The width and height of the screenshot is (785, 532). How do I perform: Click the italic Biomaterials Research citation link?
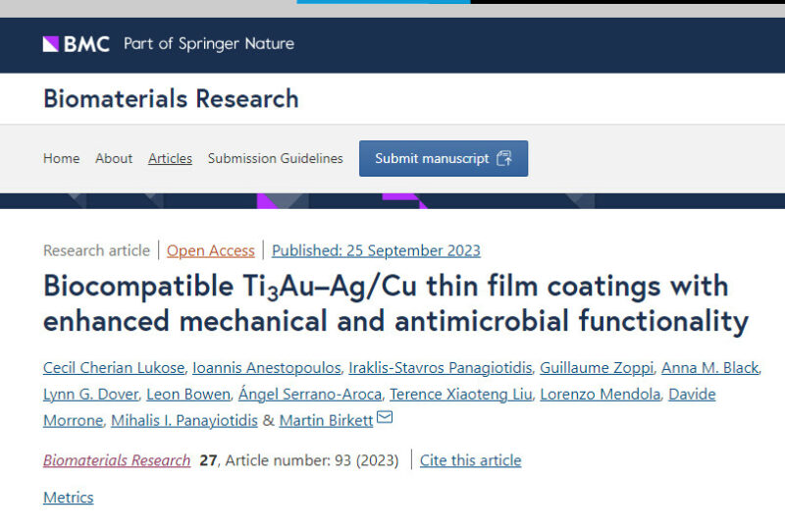117,460
